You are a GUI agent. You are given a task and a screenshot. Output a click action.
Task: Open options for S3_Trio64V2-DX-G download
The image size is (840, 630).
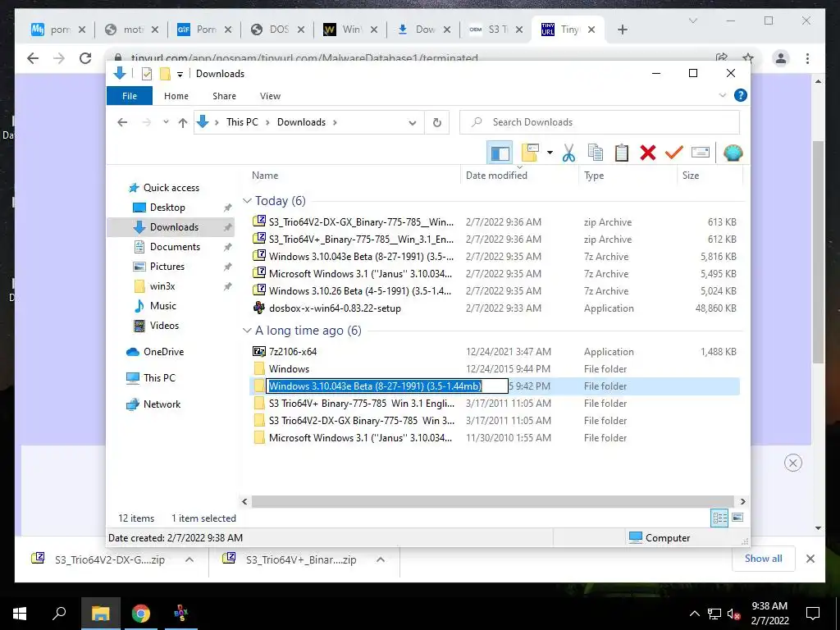(x=189, y=559)
